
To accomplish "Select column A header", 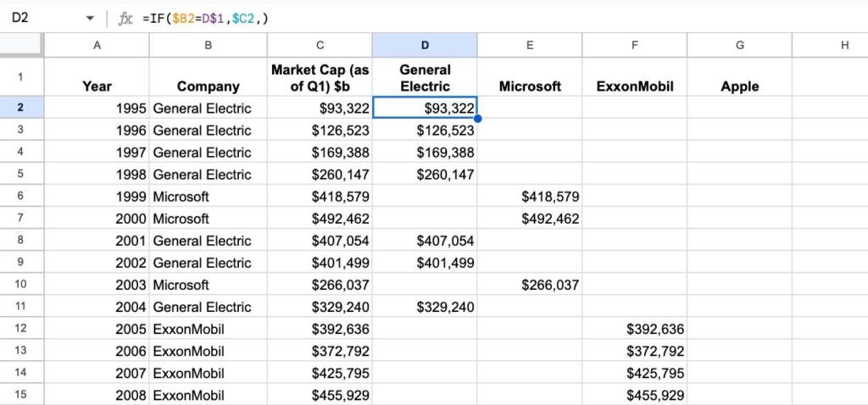I will (x=97, y=46).
